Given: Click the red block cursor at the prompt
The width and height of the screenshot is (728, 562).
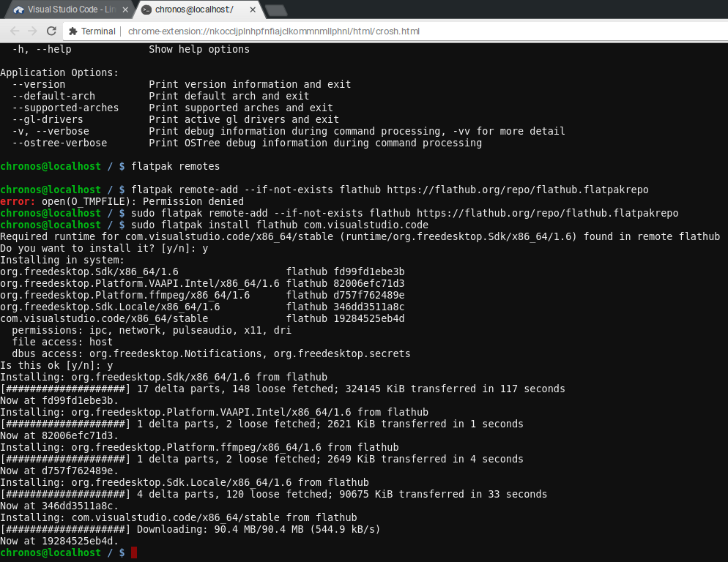Looking at the screenshot, I should [x=133, y=552].
